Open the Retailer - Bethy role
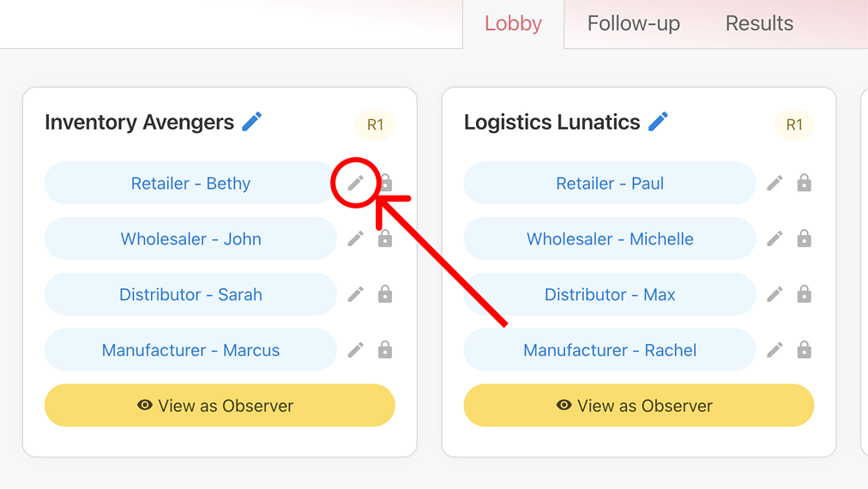 tap(190, 183)
